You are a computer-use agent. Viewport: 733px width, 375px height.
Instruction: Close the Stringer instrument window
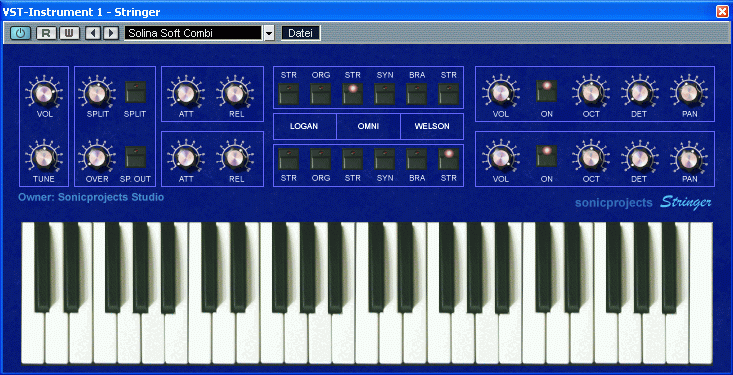[x=723, y=12]
